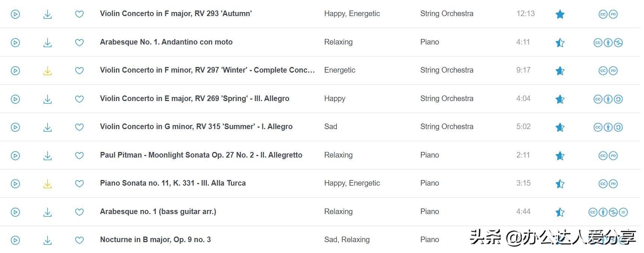The height and width of the screenshot is (253, 644).
Task: Play Nocturne in B major Op. 9 no. 3
Action: coord(15,240)
